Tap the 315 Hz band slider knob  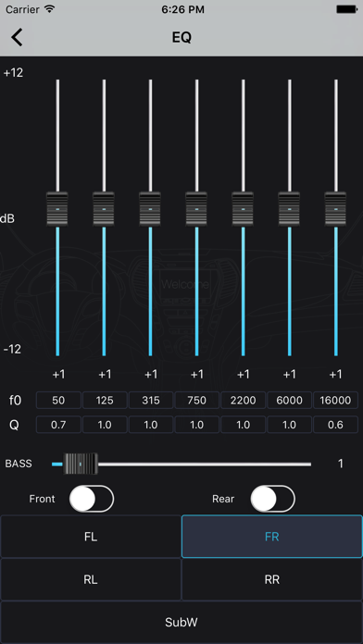pyautogui.click(x=150, y=209)
